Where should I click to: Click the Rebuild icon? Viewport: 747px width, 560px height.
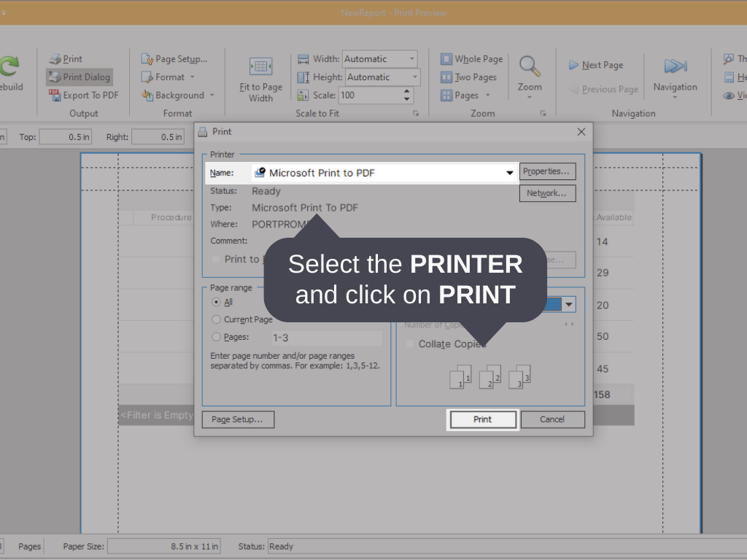[9, 66]
